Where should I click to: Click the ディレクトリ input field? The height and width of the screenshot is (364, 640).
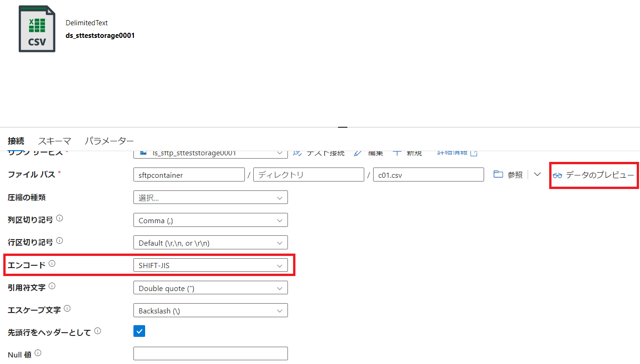309,175
